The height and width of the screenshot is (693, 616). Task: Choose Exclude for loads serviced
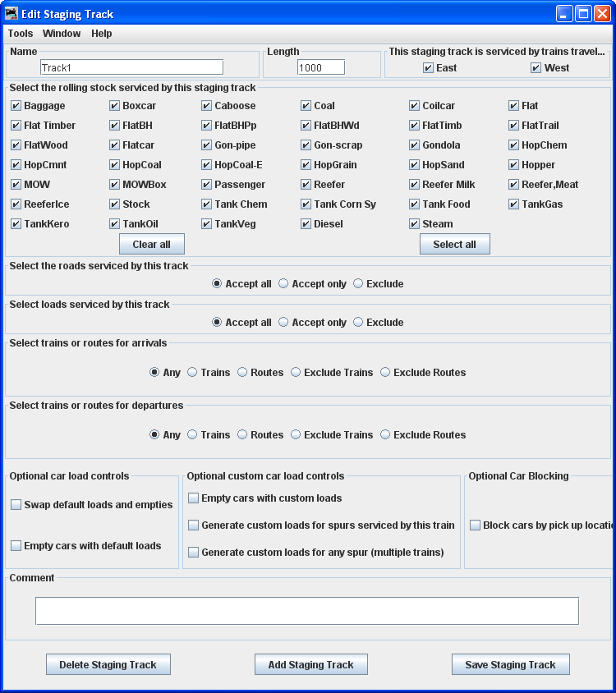(358, 323)
